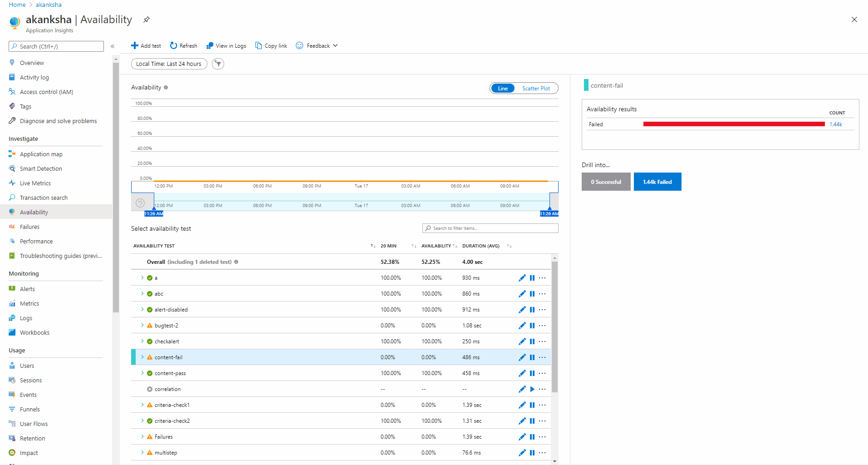Open Smart Detection
The height and width of the screenshot is (465, 868).
pos(40,168)
